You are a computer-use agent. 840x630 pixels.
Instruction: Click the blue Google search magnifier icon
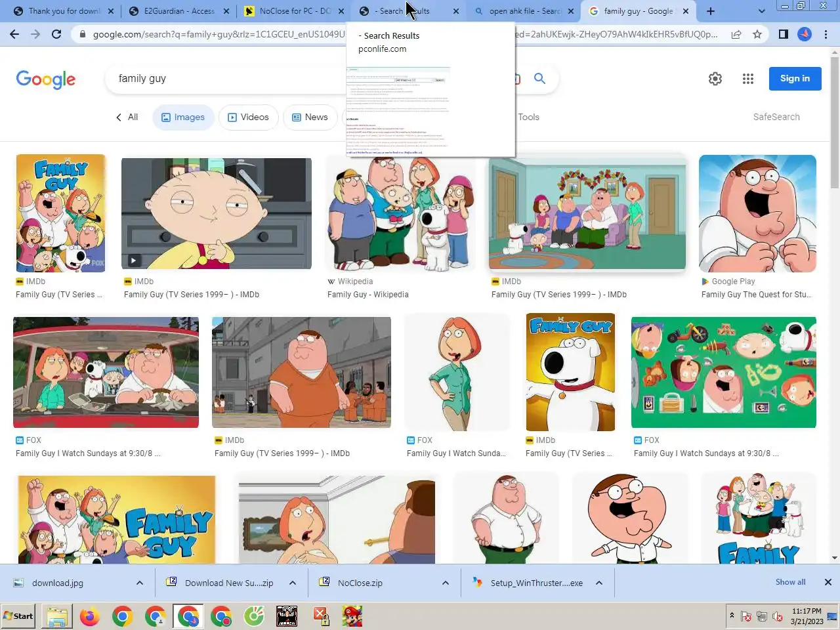[539, 79]
